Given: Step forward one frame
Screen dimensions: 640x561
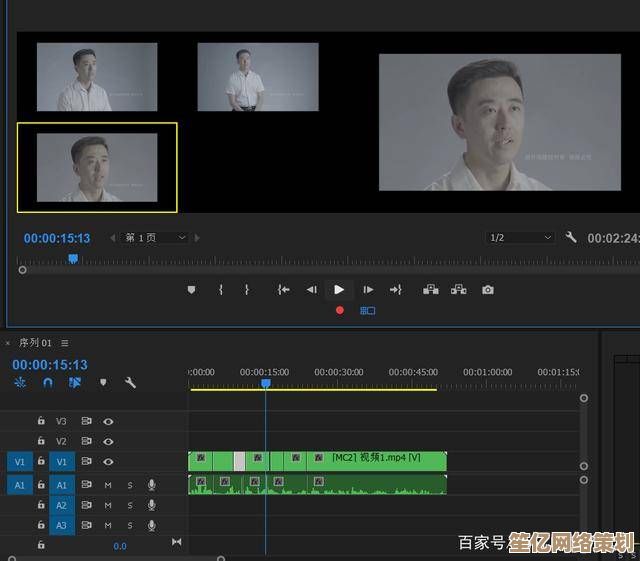Looking at the screenshot, I should pos(368,290).
